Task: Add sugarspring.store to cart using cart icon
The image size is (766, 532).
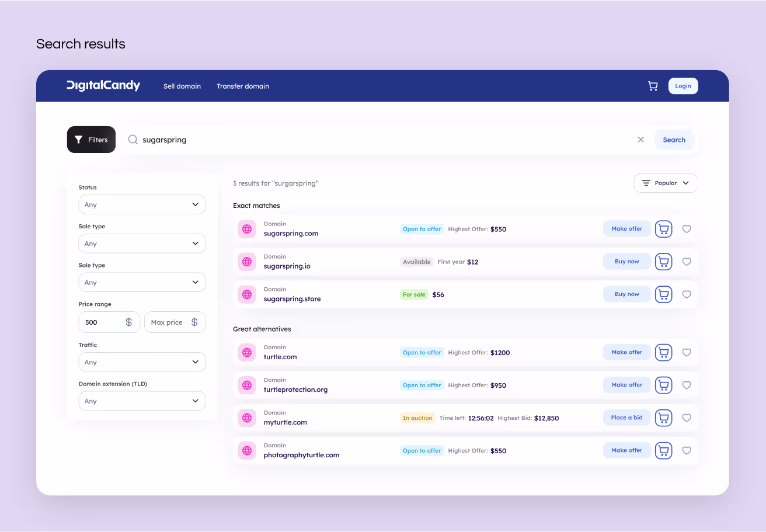Action: 663,294
